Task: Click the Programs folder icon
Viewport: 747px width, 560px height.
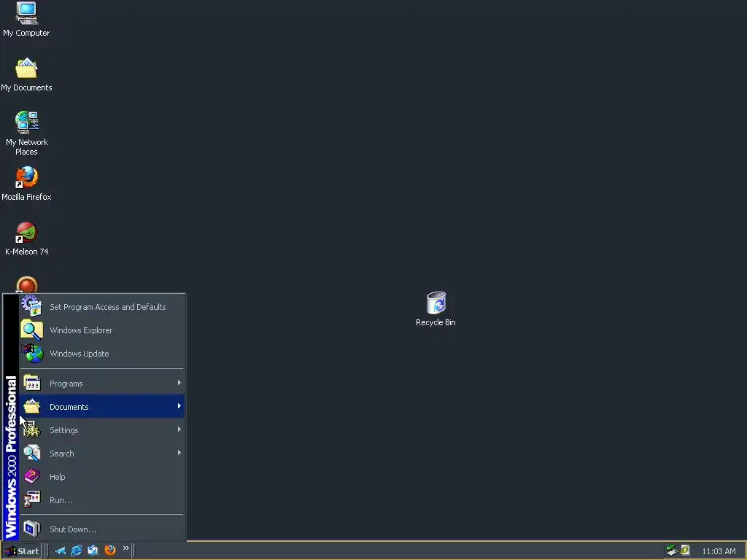Action: 32,383
